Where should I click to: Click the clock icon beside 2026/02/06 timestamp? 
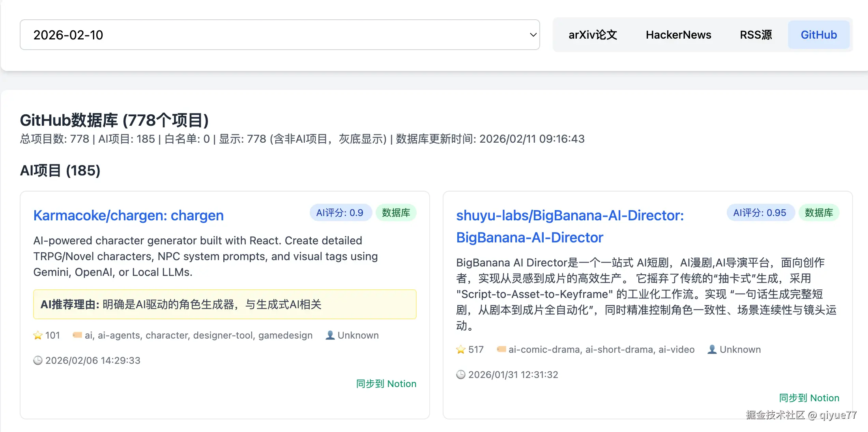click(x=38, y=360)
